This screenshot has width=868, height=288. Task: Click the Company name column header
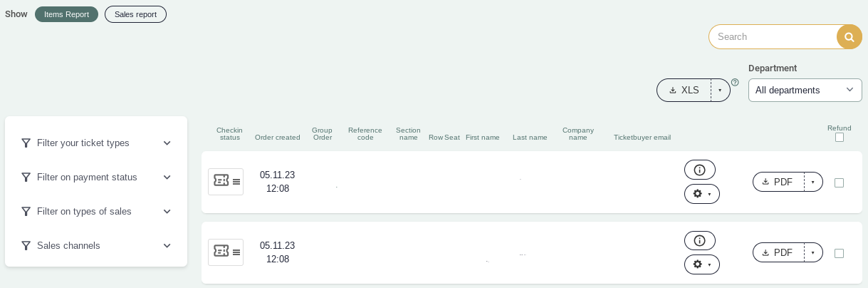(578, 133)
